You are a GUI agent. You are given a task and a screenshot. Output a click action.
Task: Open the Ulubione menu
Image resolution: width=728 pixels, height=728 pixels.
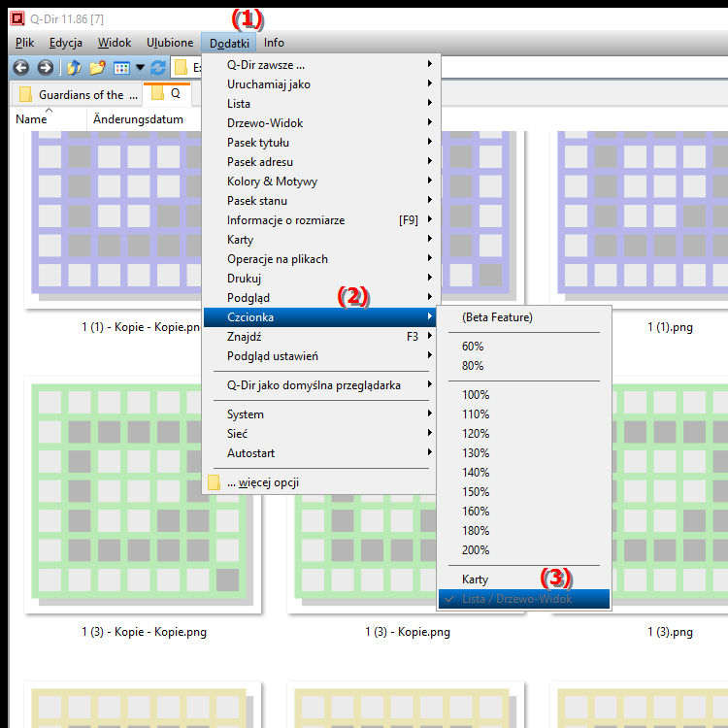[170, 43]
